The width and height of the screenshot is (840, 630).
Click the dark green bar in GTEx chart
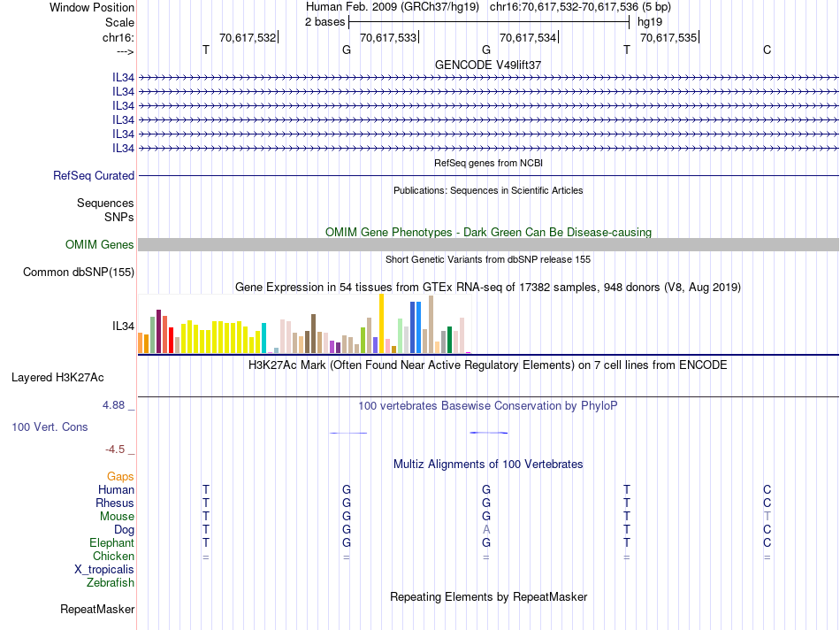tap(449, 340)
